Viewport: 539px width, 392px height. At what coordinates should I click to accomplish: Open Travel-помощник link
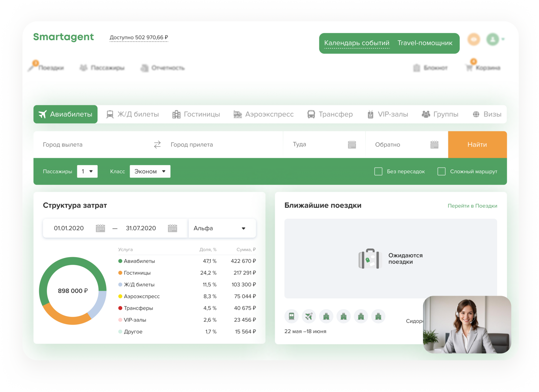pyautogui.click(x=425, y=43)
